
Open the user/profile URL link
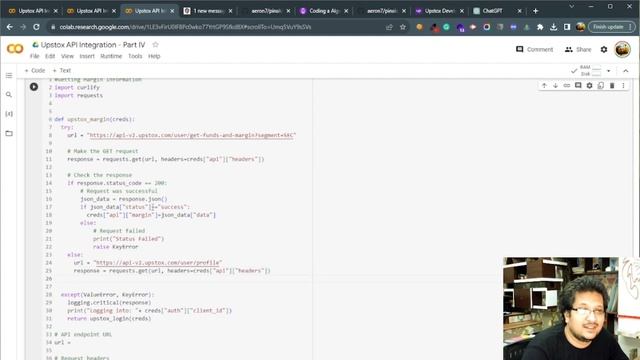pos(158,262)
